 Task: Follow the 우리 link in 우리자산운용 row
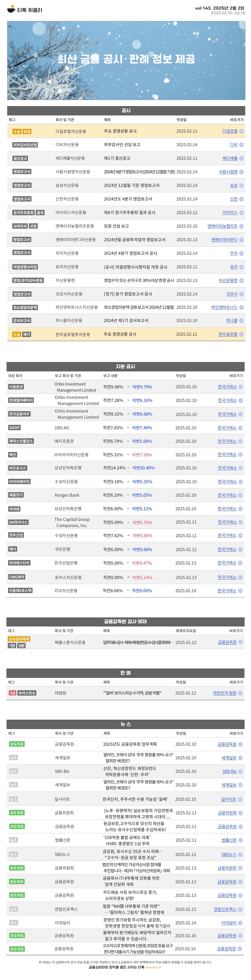234,253
